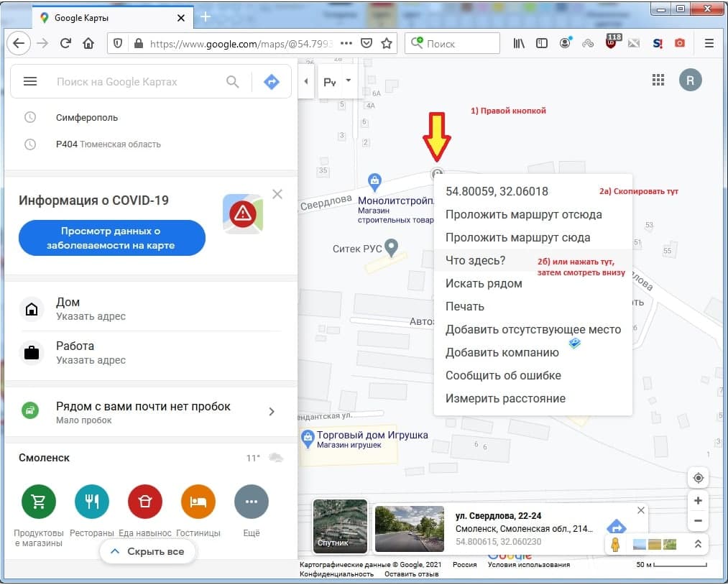Click the Условия использования link
Screen dimensions: 728x585
[528, 565]
